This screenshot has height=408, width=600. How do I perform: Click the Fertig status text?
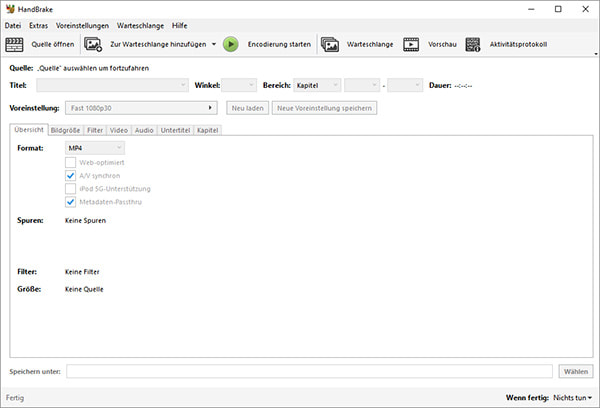click(x=15, y=398)
